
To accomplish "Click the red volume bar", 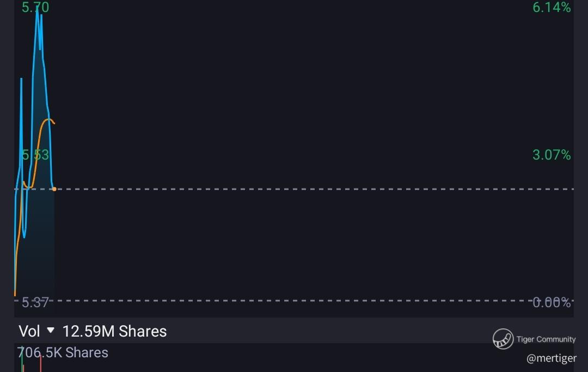I will click(x=40, y=363).
